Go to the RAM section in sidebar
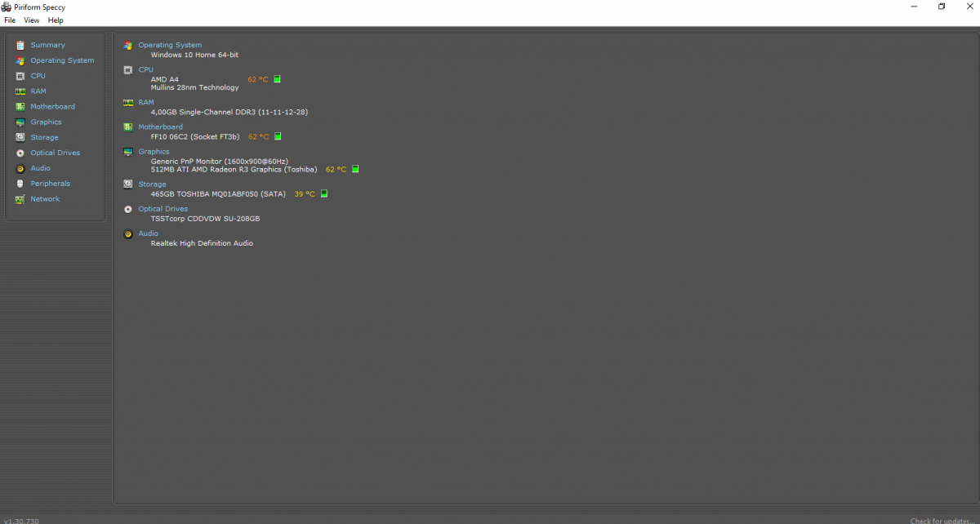980x524 pixels. click(38, 91)
